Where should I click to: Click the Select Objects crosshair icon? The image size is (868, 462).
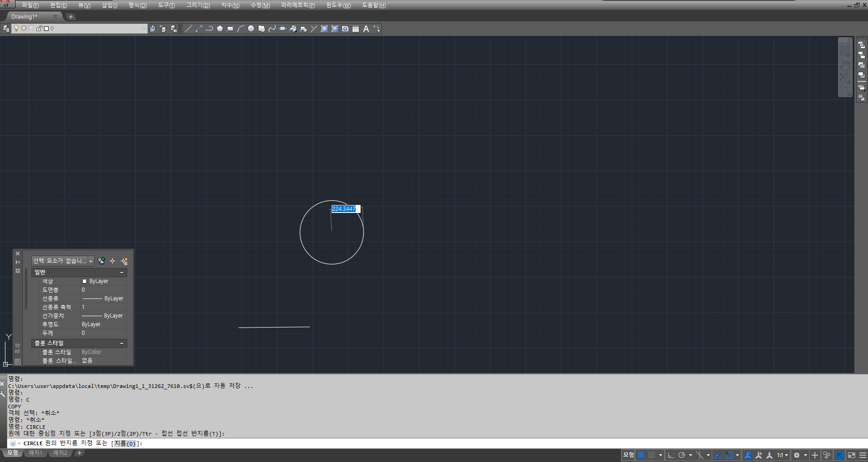click(113, 261)
